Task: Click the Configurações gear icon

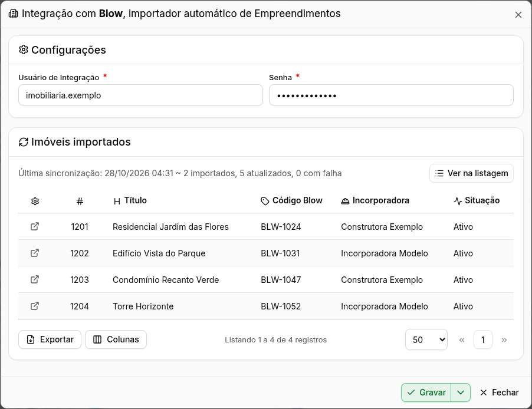Action: click(24, 50)
